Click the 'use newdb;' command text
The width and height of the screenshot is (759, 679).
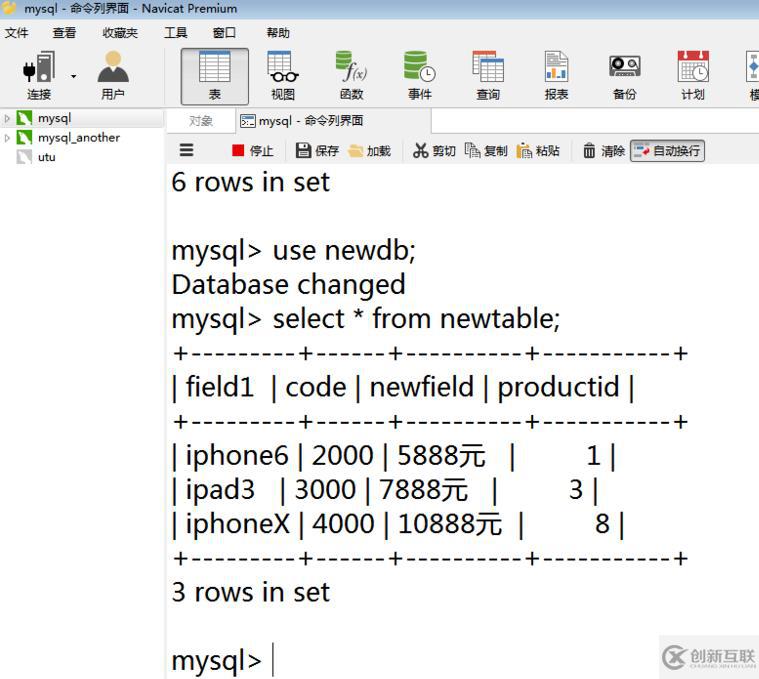(344, 251)
